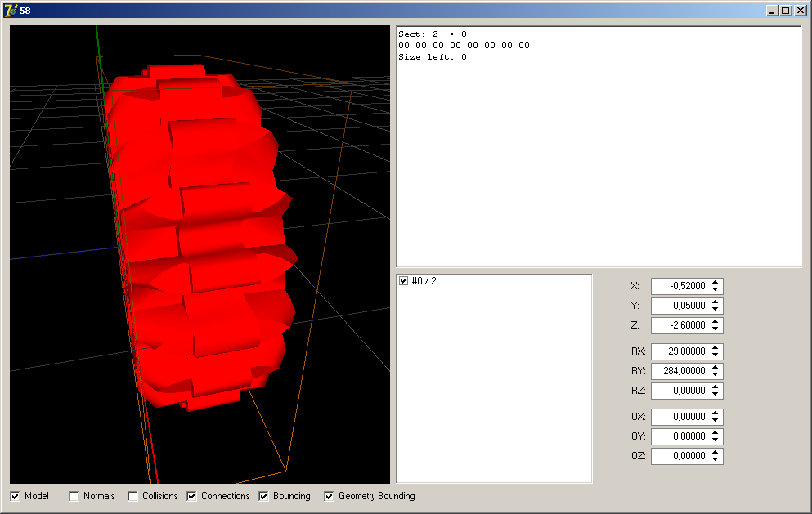
Task: Increase the Z value with up arrow
Action: pos(716,322)
